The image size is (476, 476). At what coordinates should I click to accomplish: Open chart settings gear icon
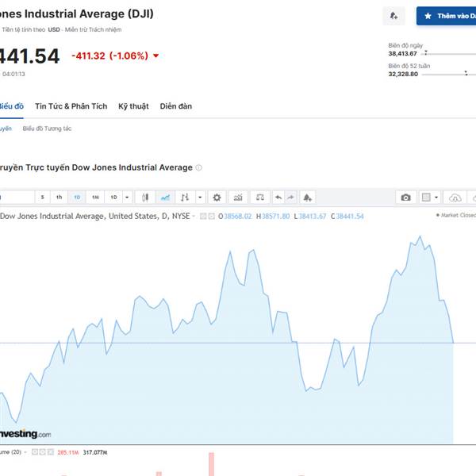coord(217,198)
